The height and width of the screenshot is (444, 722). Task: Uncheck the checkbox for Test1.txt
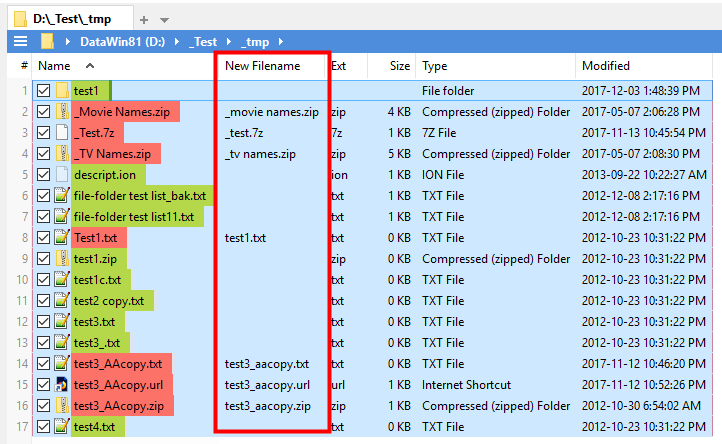pyautogui.click(x=43, y=238)
